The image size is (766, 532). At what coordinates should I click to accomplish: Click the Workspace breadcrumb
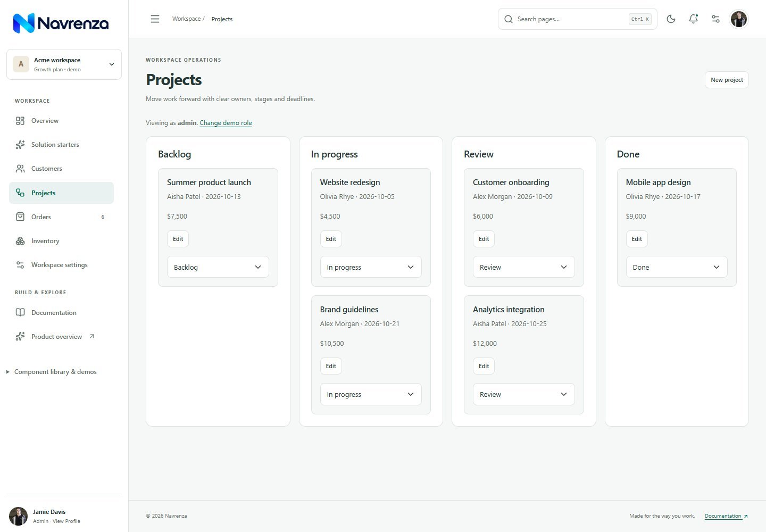[x=186, y=19]
